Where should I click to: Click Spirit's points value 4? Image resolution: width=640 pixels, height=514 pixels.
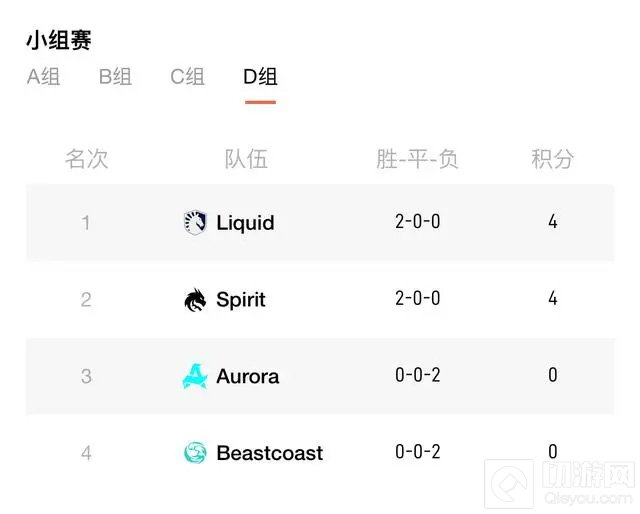point(553,299)
